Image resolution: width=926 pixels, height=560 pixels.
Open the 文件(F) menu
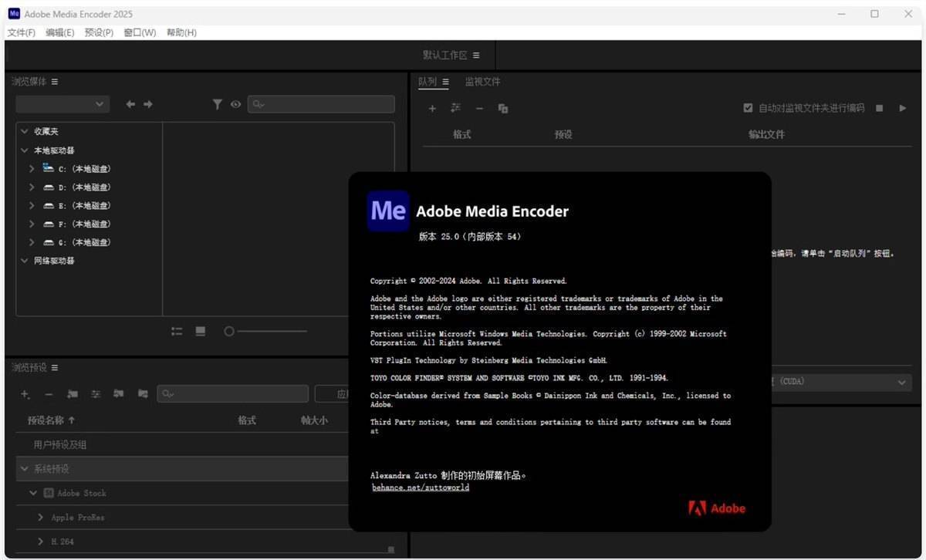(x=21, y=32)
